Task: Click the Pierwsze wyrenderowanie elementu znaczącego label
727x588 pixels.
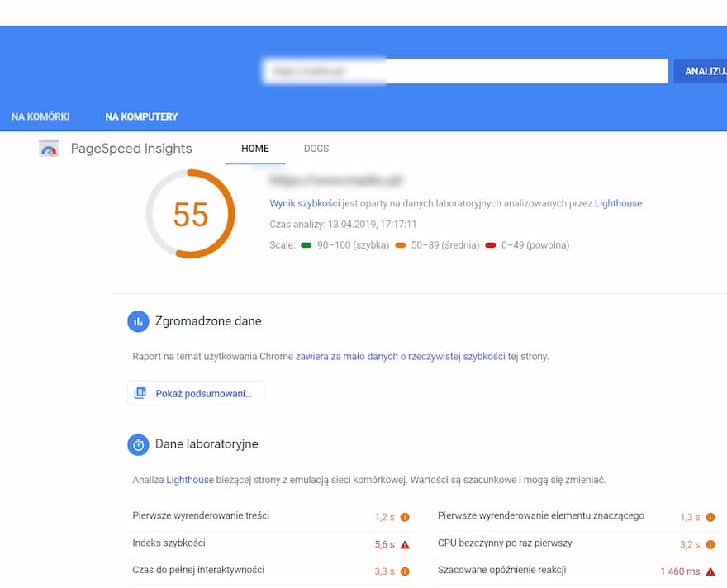Action: (541, 515)
